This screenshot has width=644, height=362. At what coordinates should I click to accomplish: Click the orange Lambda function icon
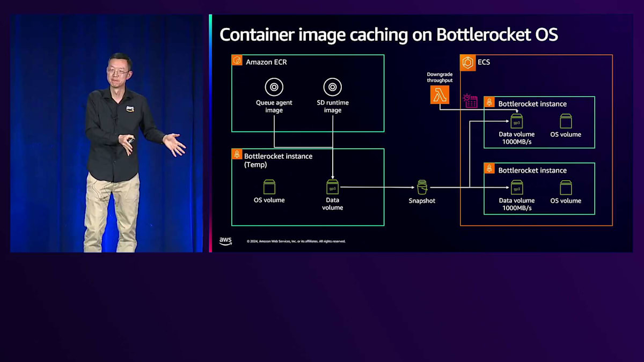(x=440, y=94)
